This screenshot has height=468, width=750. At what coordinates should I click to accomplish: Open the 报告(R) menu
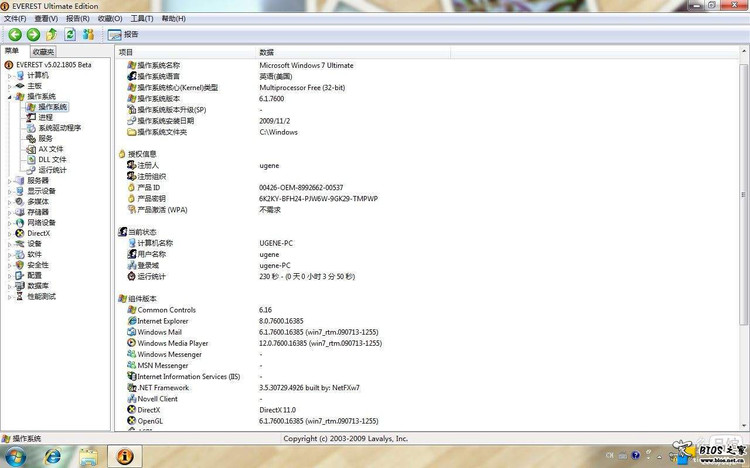pos(77,19)
